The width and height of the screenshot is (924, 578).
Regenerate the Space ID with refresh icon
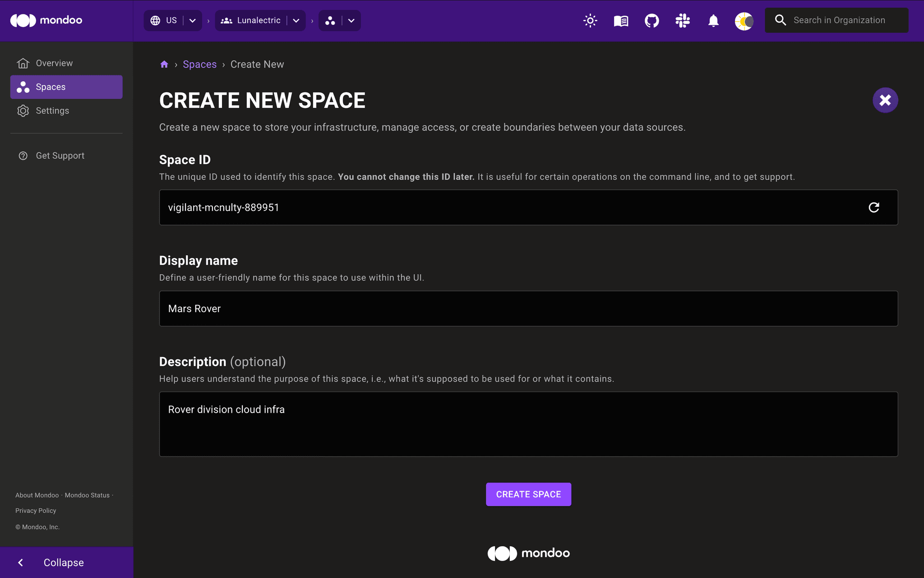click(874, 207)
